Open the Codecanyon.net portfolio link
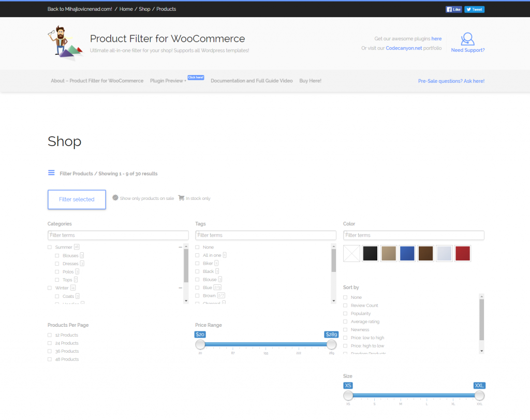The width and height of the screenshot is (530, 420). (x=404, y=48)
